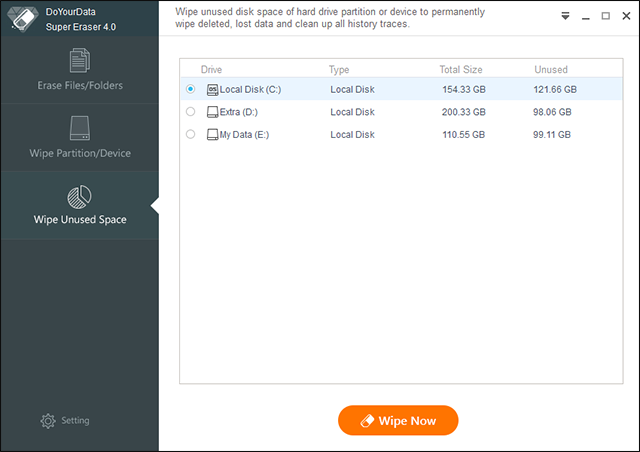The width and height of the screenshot is (640, 452).
Task: Open the Setting text link
Action: pyautogui.click(x=75, y=421)
